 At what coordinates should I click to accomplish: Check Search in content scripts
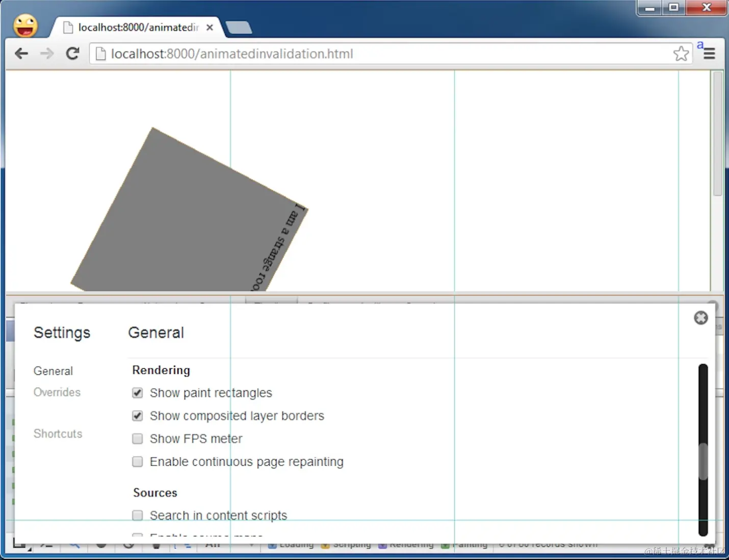(x=137, y=515)
